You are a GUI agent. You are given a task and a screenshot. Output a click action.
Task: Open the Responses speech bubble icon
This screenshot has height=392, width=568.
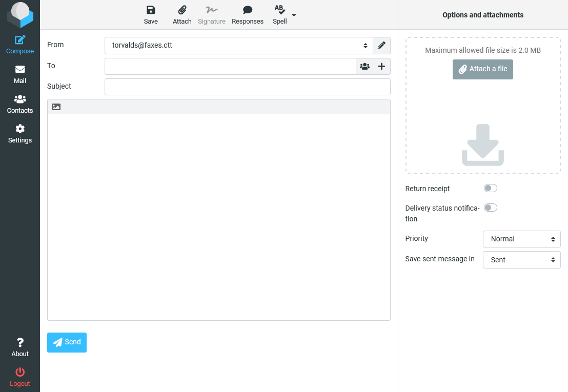(248, 10)
